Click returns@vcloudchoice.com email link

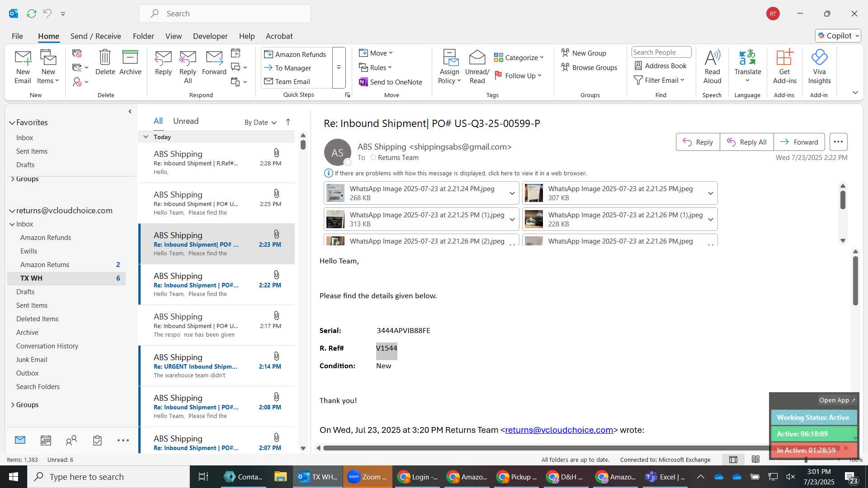tap(559, 430)
